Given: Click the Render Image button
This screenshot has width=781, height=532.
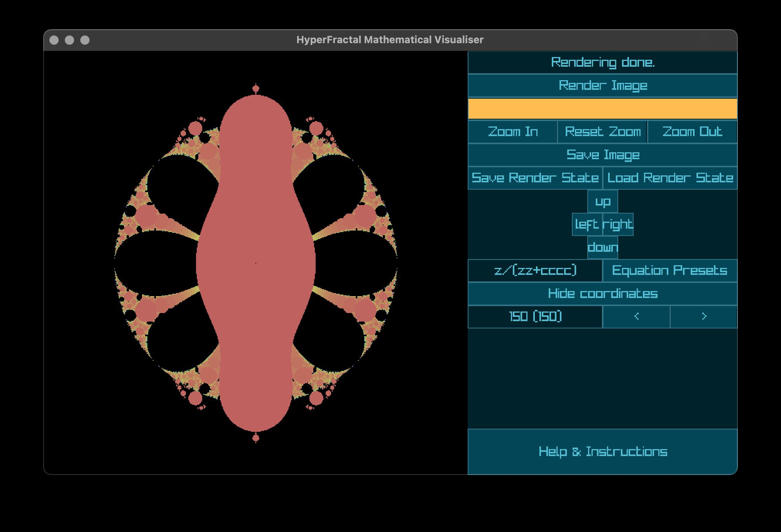Looking at the screenshot, I should 602,86.
